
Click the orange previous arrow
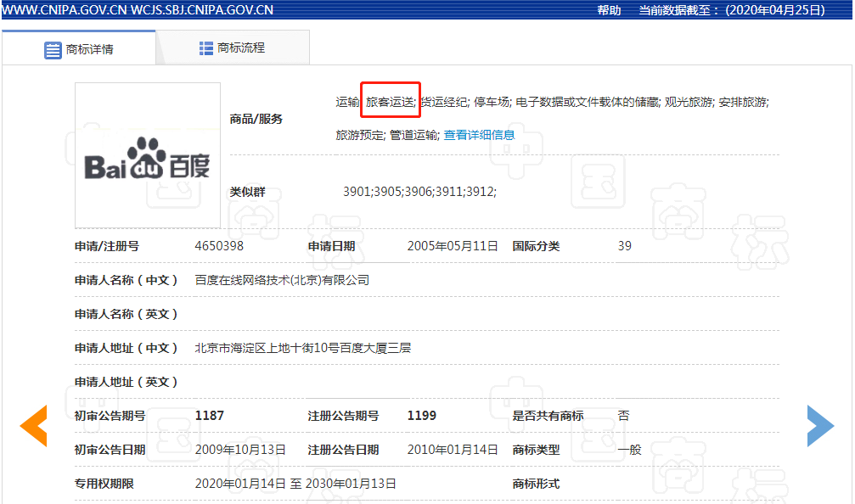point(34,426)
